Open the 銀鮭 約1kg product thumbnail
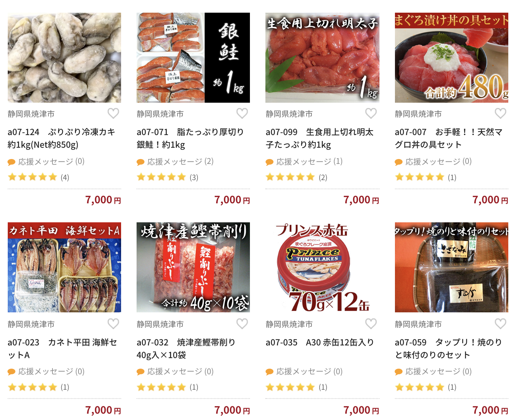 (193, 58)
